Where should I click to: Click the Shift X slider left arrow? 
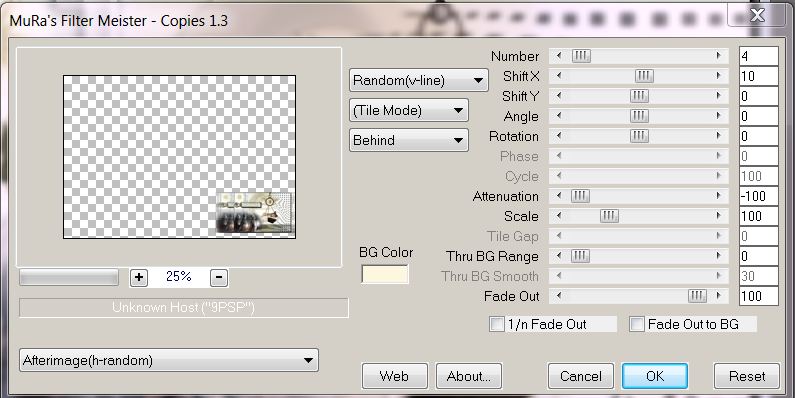pos(559,76)
